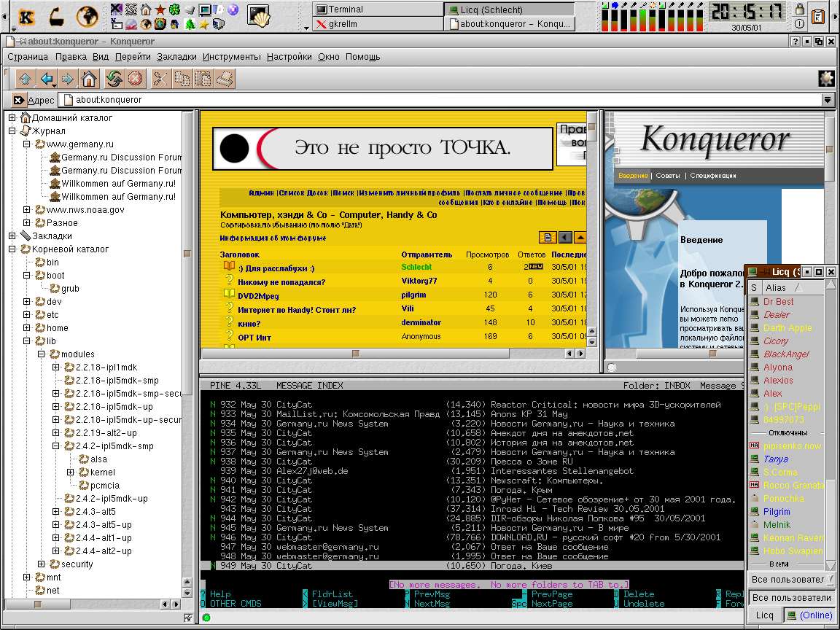The image size is (840, 630).
Task: Click the forum frame's horizontal scrollbar thumb
Action: click(354, 354)
